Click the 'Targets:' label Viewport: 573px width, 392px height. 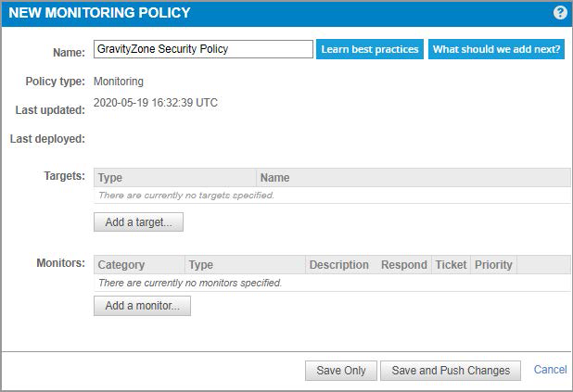64,176
